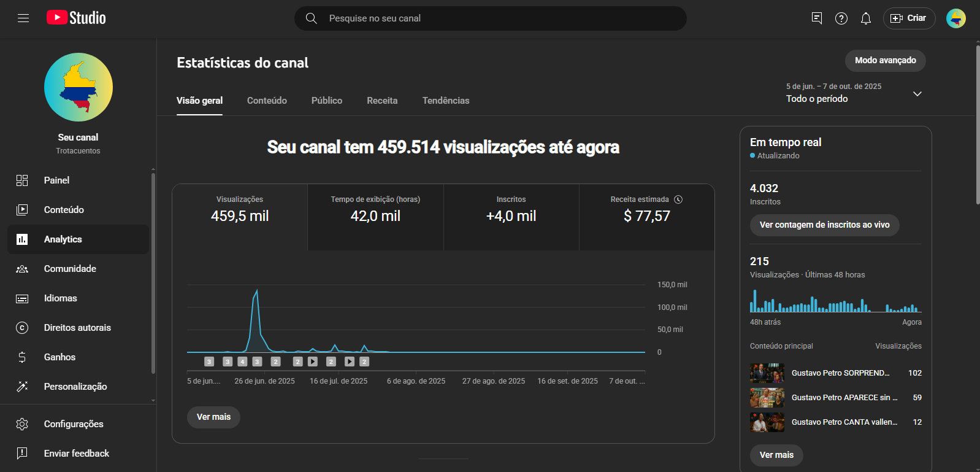The image size is (980, 472).
Task: Open the help question mark icon
Action: pos(841,18)
